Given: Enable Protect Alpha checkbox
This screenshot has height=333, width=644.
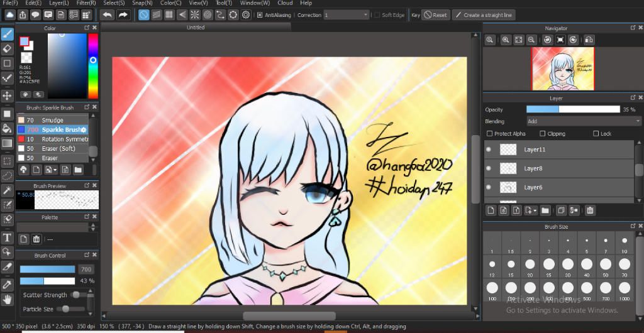Looking at the screenshot, I should 489,134.
